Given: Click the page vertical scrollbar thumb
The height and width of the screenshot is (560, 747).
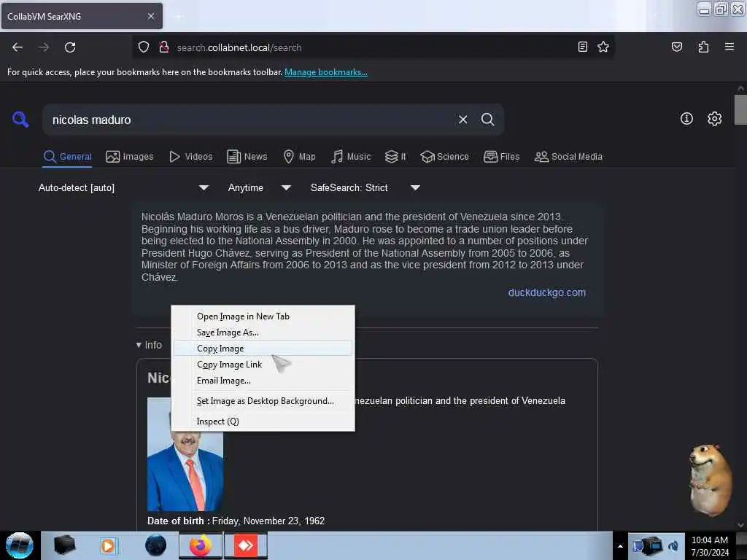Looking at the screenshot, I should pyautogui.click(x=740, y=109).
